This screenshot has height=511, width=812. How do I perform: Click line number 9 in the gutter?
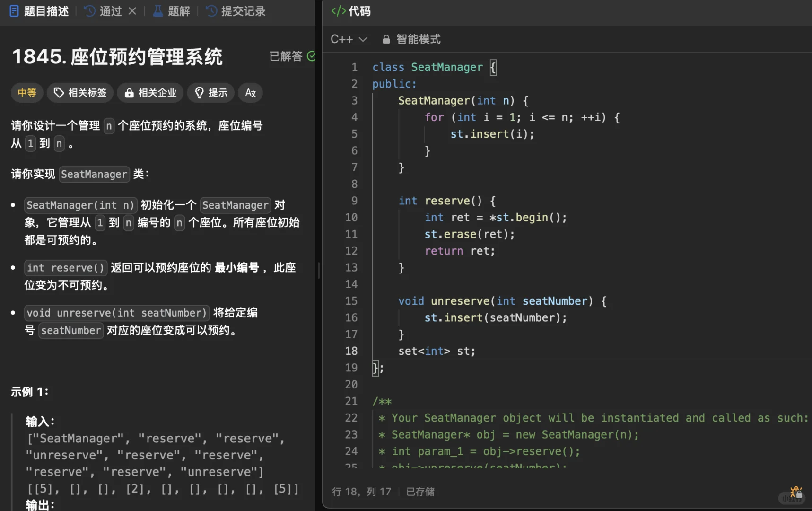pyautogui.click(x=354, y=201)
